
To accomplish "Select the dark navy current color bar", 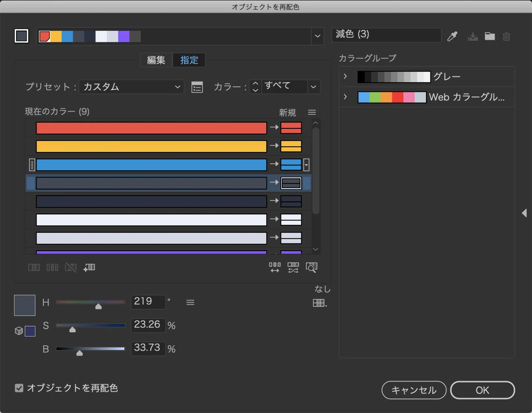I will pos(151,201).
